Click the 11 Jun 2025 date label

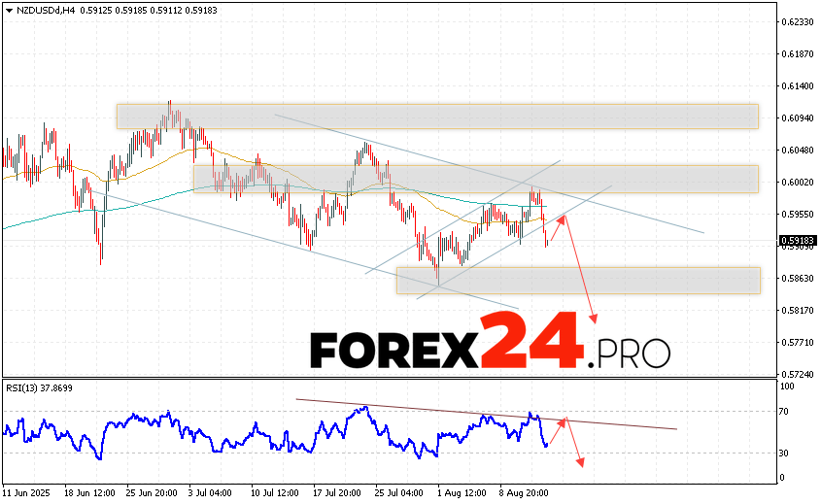(27, 493)
